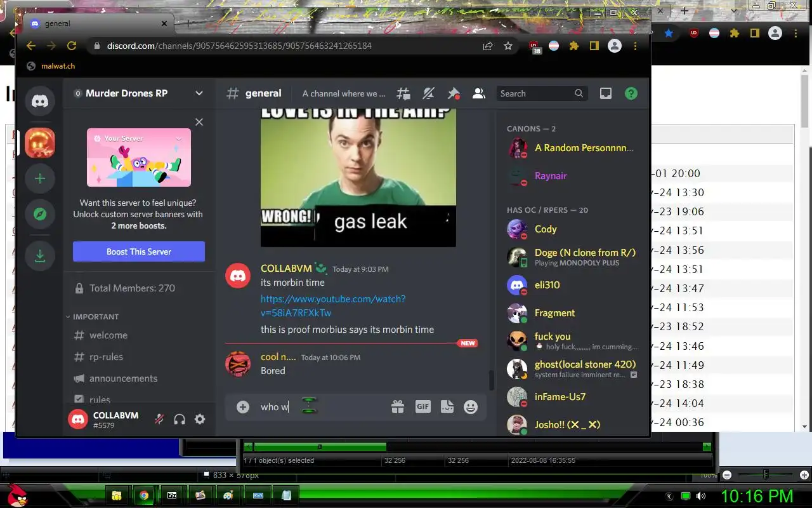This screenshot has width=812, height=508.
Task: Click cool n....'s avatar in the chat
Action: pyautogui.click(x=238, y=364)
